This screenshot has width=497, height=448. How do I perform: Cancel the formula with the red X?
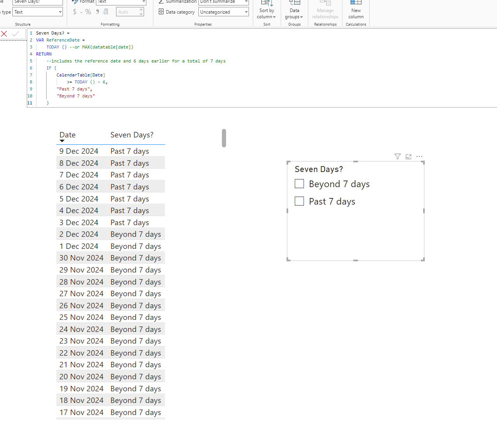pos(4,34)
